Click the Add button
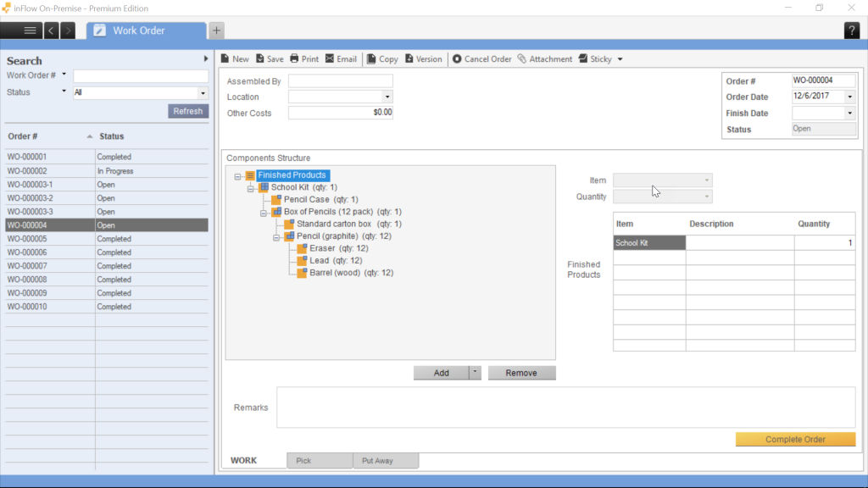This screenshot has width=868, height=488. (441, 373)
